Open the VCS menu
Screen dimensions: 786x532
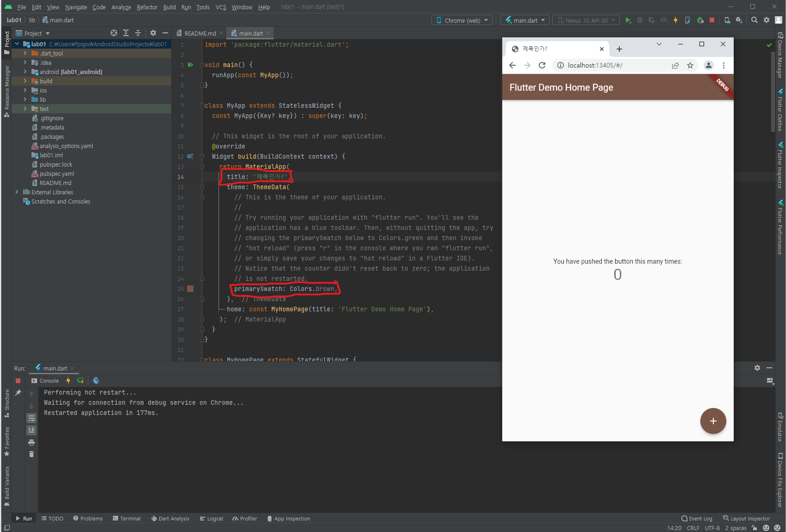click(x=221, y=7)
